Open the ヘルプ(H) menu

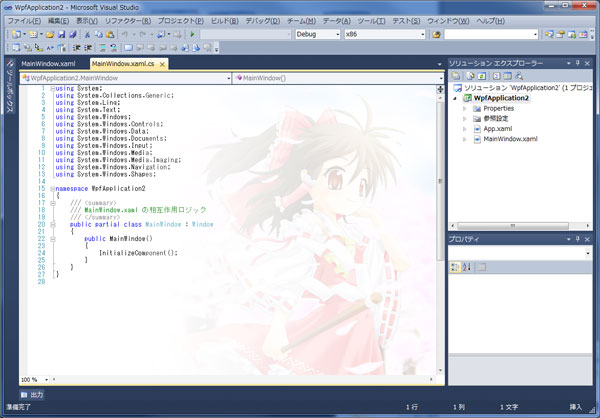(x=491, y=21)
